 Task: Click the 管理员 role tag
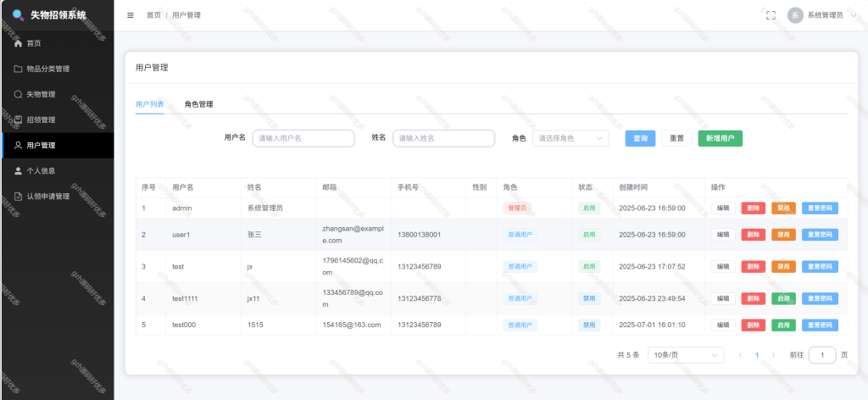click(x=517, y=208)
